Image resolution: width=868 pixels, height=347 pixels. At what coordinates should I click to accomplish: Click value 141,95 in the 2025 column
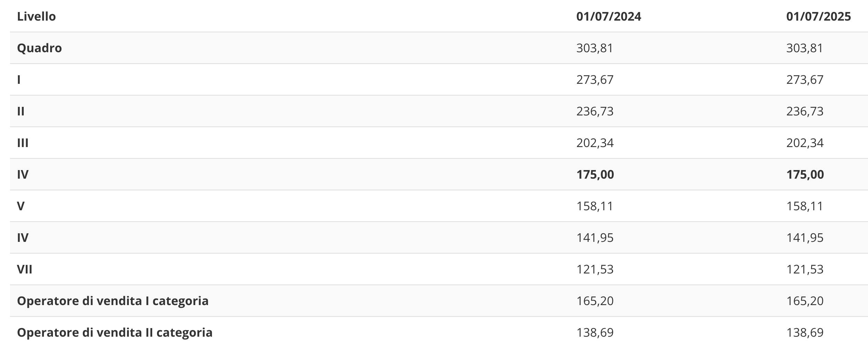pyautogui.click(x=804, y=238)
